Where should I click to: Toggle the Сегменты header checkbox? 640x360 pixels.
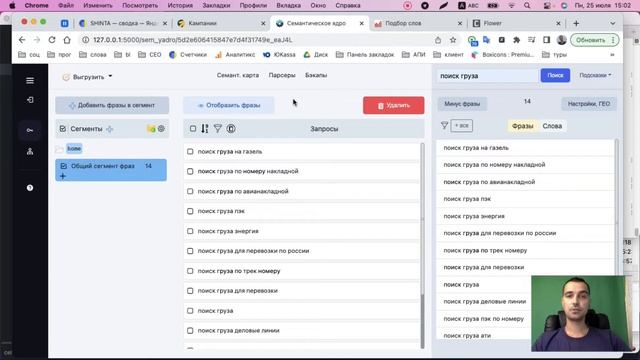pos(63,129)
